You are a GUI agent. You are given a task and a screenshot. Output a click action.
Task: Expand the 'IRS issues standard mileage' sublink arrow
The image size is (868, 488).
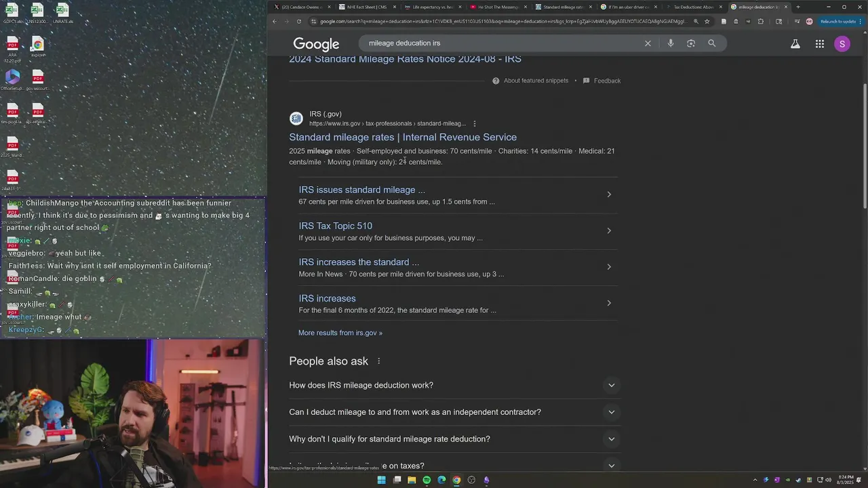click(x=609, y=195)
